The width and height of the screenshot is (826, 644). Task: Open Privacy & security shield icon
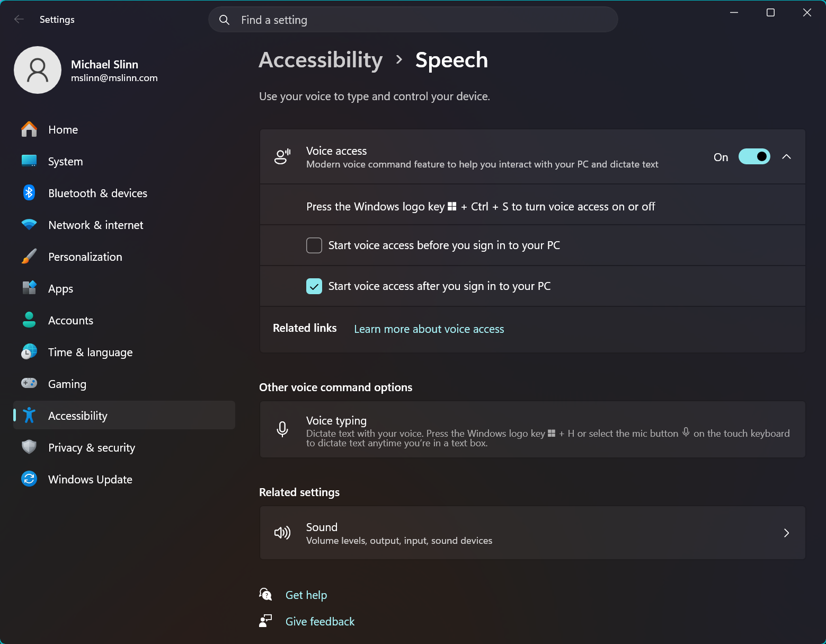point(29,447)
